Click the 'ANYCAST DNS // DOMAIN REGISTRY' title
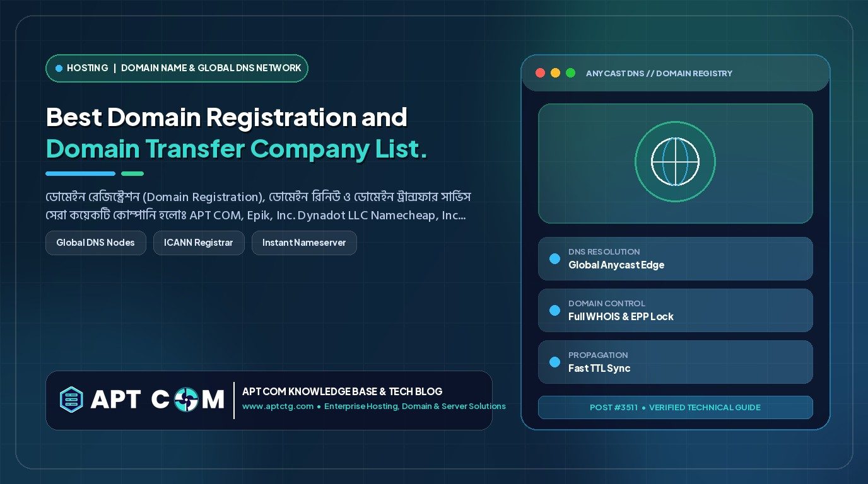Screen dimensions: 868x484 pos(659,73)
